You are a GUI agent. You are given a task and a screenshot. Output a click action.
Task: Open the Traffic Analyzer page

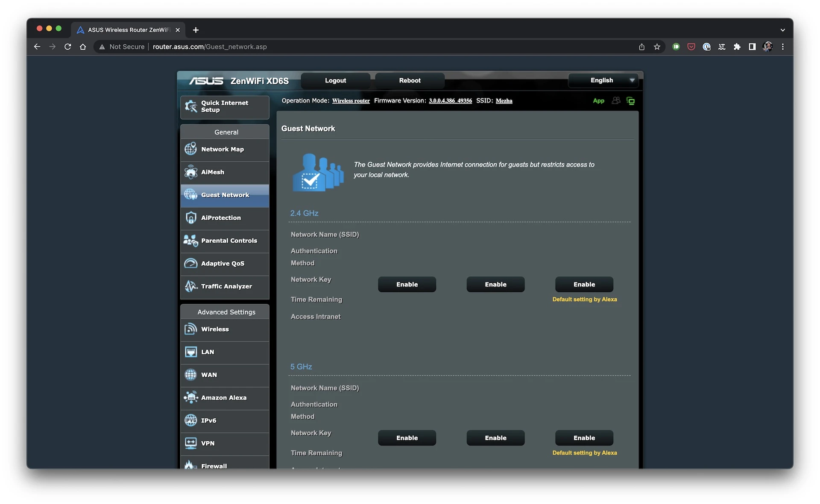[225, 287]
